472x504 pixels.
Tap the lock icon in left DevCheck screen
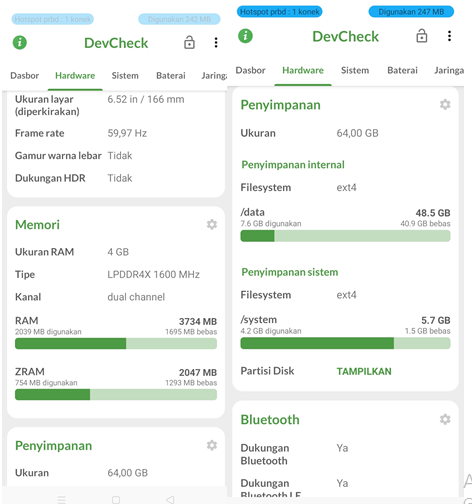[x=189, y=42]
